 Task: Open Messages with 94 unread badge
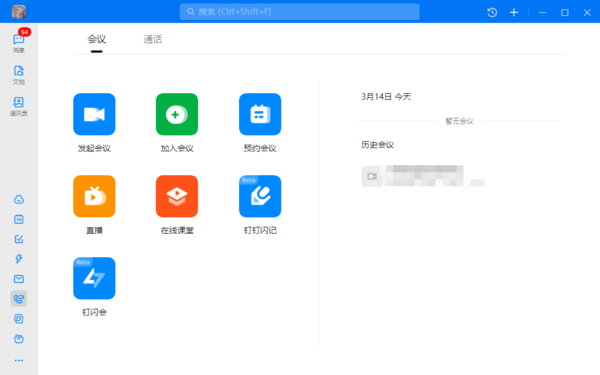19,41
